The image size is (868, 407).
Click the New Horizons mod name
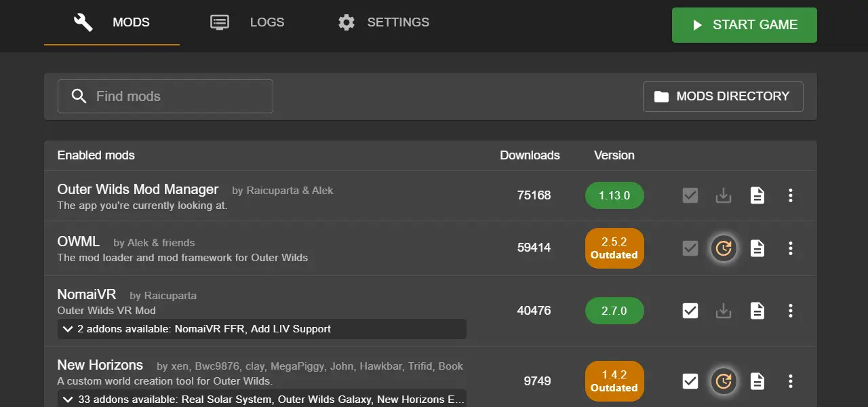pos(100,365)
